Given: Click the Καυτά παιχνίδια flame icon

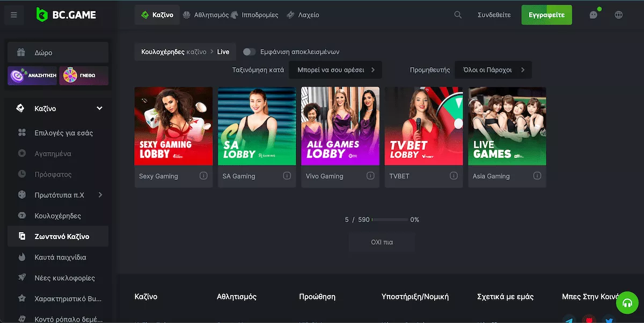Looking at the screenshot, I should 22,257.
